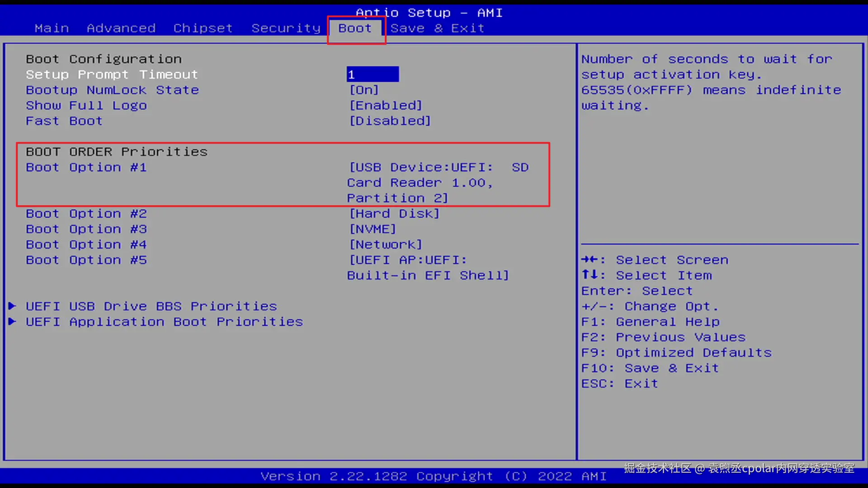Open the Chipset tab
This screenshot has height=488, width=868.
(203, 28)
